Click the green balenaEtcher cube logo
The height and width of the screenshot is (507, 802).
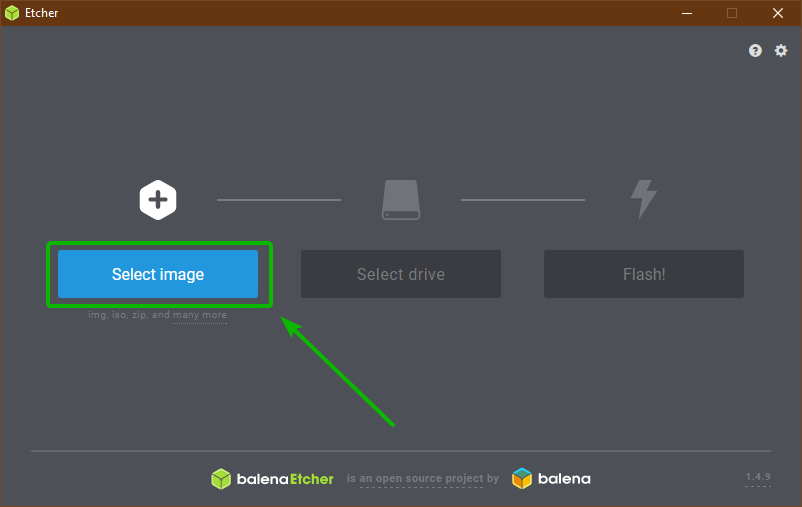pyautogui.click(x=221, y=479)
